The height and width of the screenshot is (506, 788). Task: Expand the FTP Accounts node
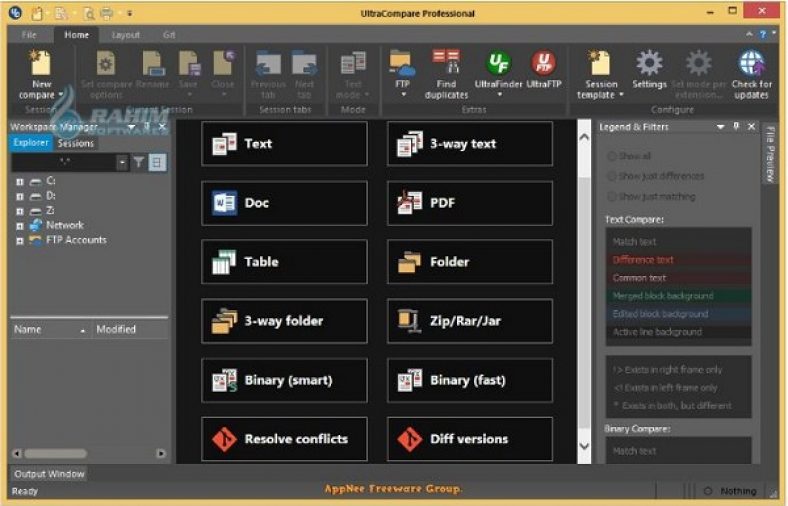pyautogui.click(x=20, y=241)
